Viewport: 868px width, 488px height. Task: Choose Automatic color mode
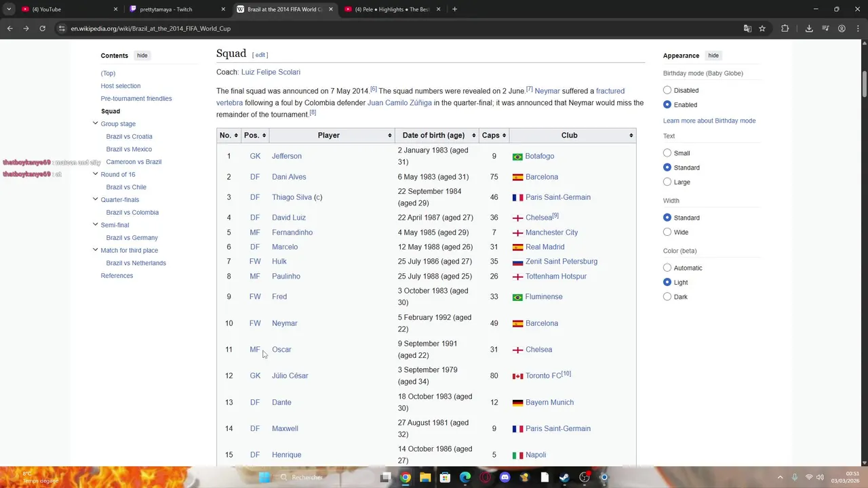[667, 268]
